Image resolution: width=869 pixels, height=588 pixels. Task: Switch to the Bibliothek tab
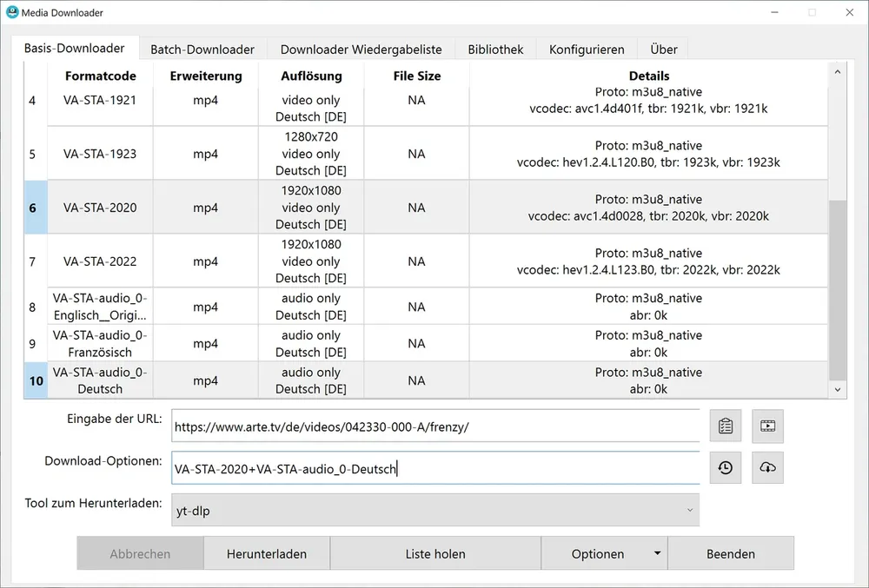point(495,50)
